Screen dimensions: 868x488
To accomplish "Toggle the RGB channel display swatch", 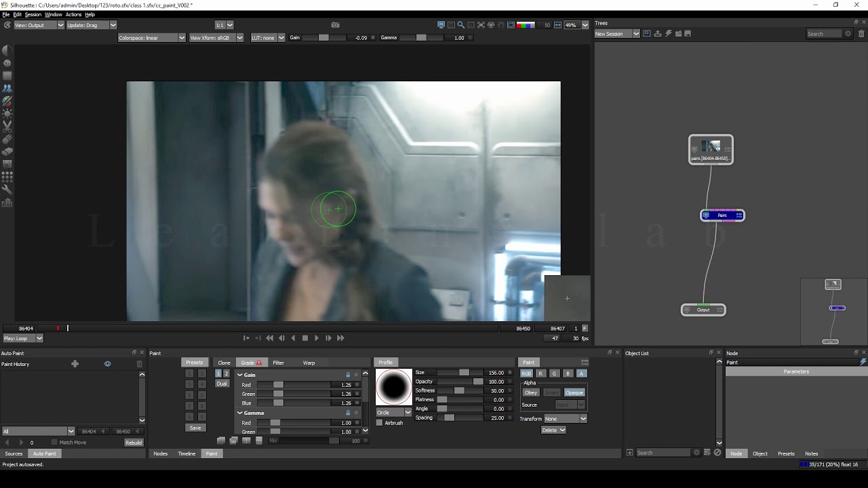I will click(526, 25).
